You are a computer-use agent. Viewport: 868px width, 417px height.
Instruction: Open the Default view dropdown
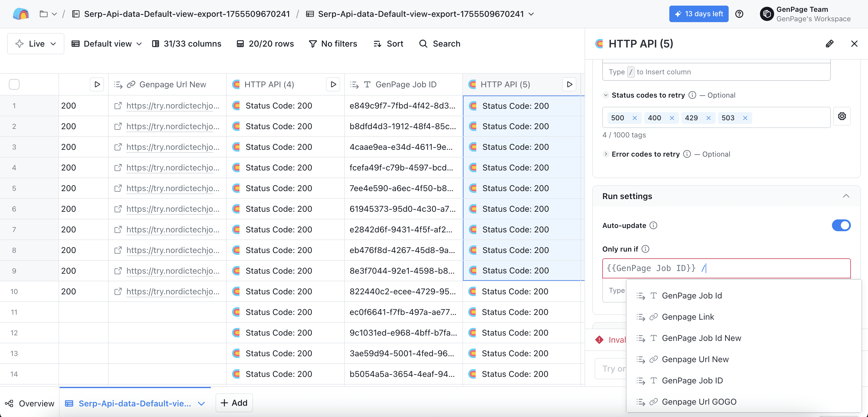[x=107, y=44]
